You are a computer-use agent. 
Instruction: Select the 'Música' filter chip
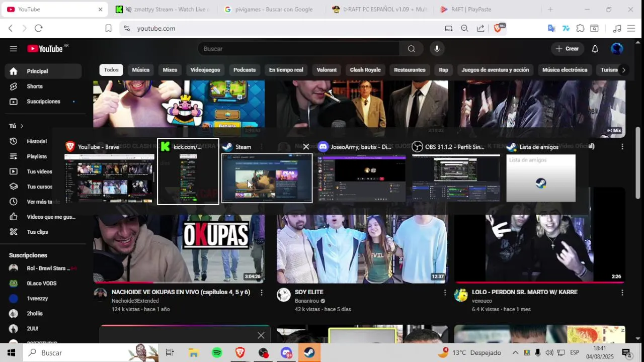(141, 70)
